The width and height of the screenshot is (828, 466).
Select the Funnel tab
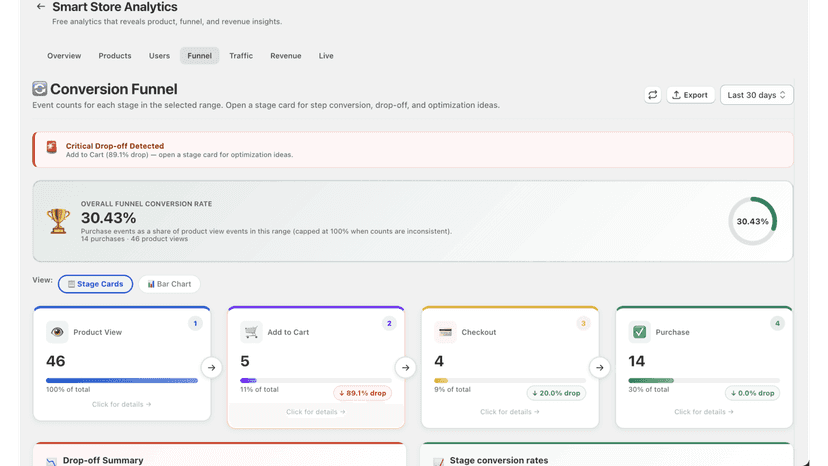[x=199, y=55]
